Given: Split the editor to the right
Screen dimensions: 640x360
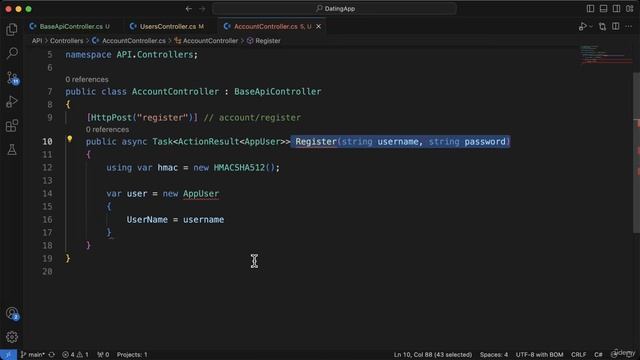Looking at the screenshot, I should pos(616,27).
